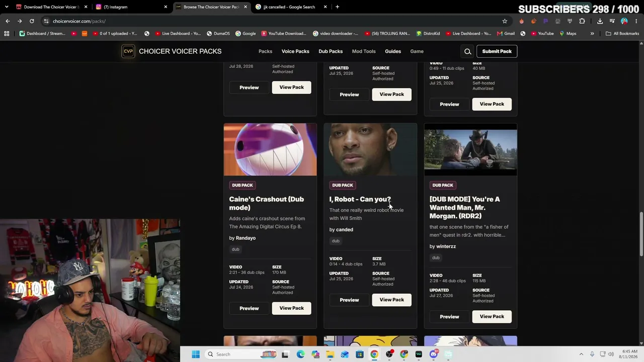Screen dimensions: 644x362
Task: Open the Voice Packs nav item
Action: click(x=295, y=51)
